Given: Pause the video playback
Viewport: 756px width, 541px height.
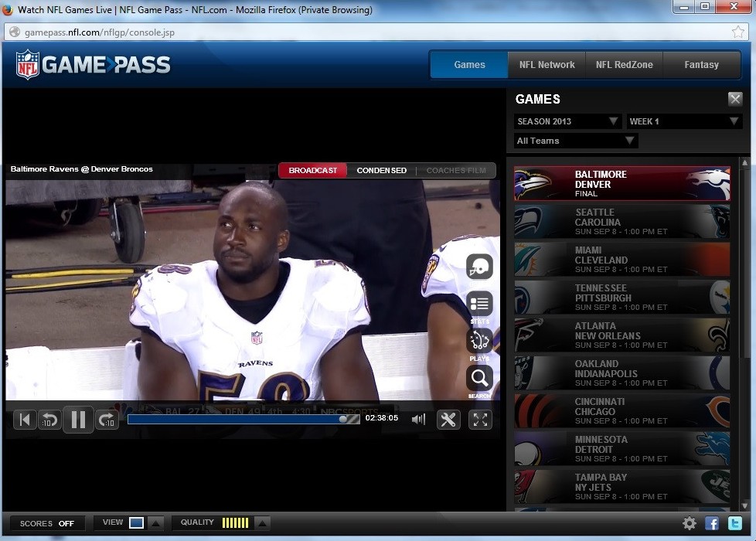Looking at the screenshot, I should tap(78, 420).
